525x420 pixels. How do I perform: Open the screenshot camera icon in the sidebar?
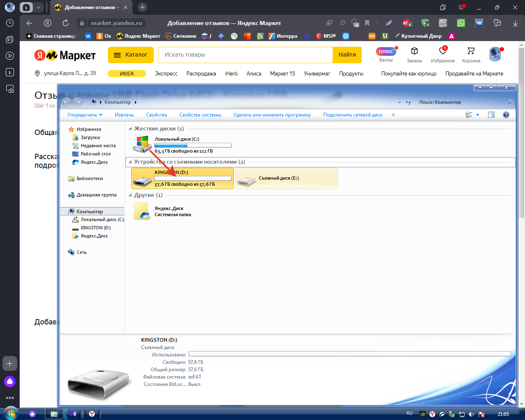[x=10, y=89]
